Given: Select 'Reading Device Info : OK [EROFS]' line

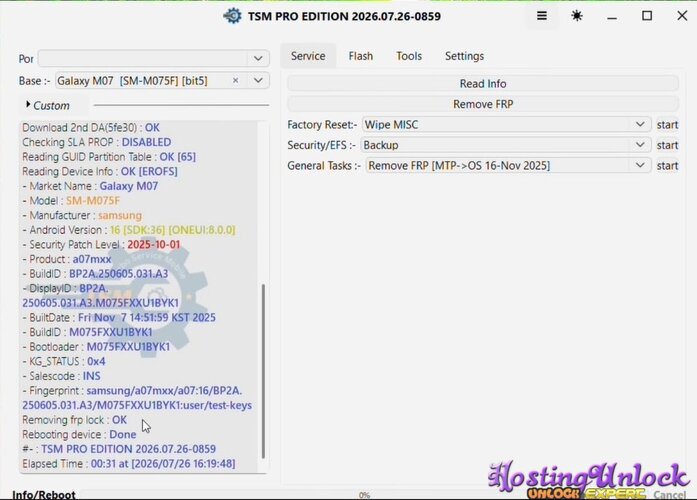Looking at the screenshot, I should tap(100, 171).
